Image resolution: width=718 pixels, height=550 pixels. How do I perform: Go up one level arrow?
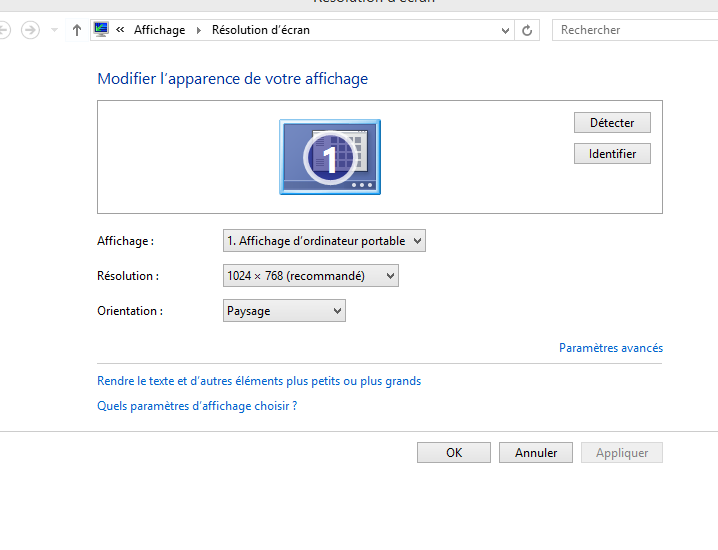[77, 30]
